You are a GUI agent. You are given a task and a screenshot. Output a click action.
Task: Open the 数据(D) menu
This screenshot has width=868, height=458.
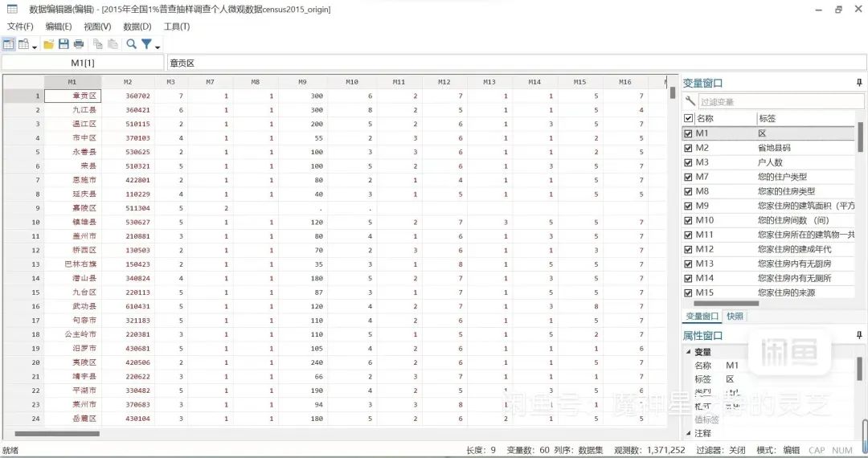[x=137, y=27]
